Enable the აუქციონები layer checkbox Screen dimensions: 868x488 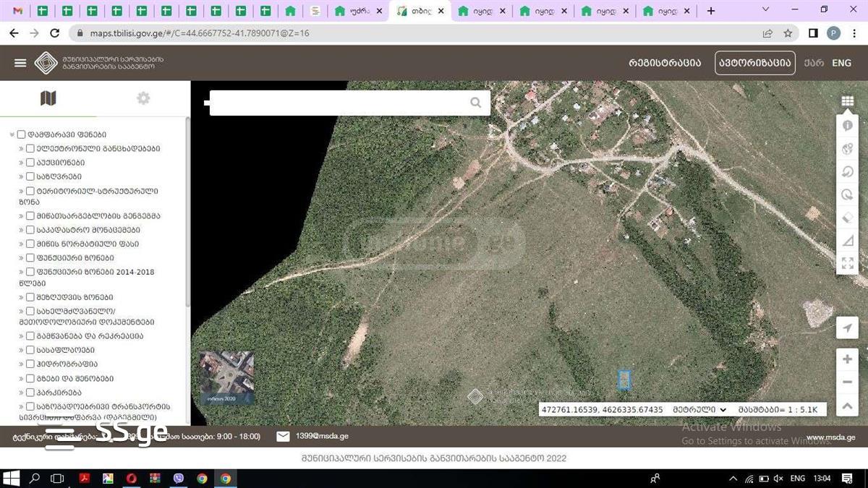[30, 163]
